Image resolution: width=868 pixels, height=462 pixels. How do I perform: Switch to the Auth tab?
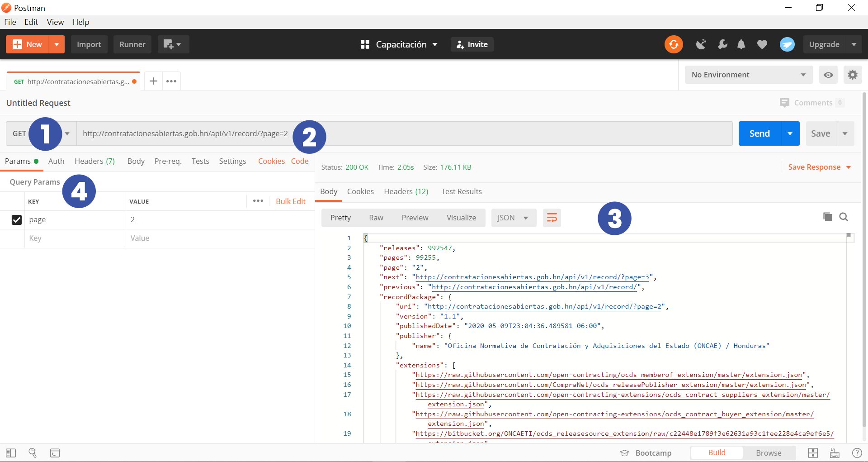point(56,161)
